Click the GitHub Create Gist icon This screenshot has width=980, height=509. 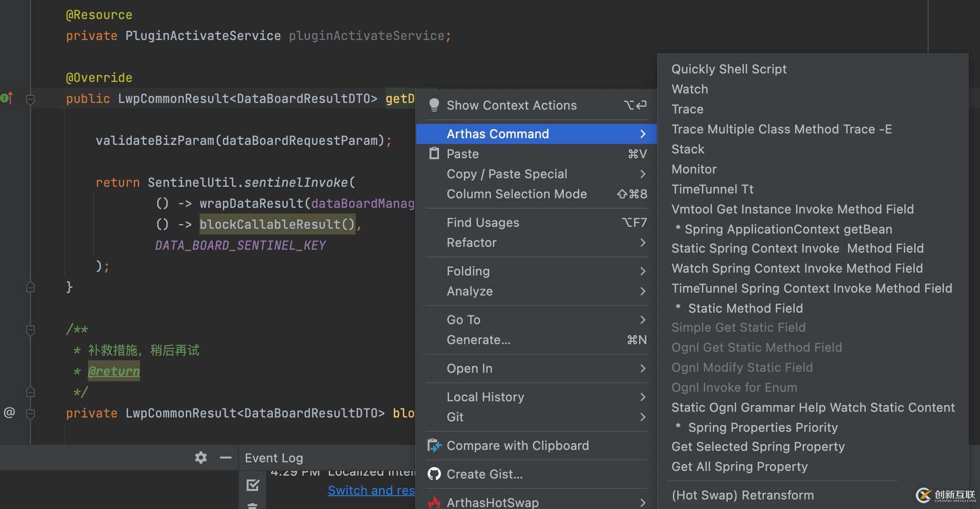434,474
